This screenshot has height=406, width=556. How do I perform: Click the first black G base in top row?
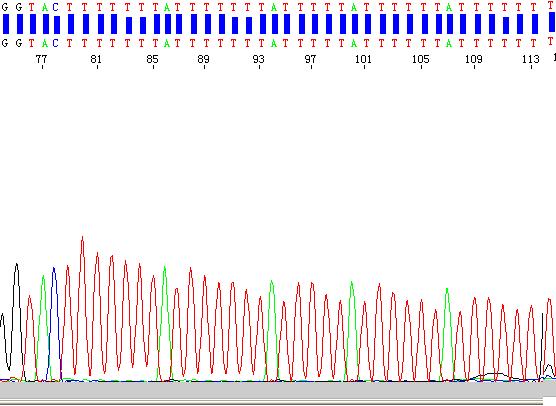pos(5,7)
